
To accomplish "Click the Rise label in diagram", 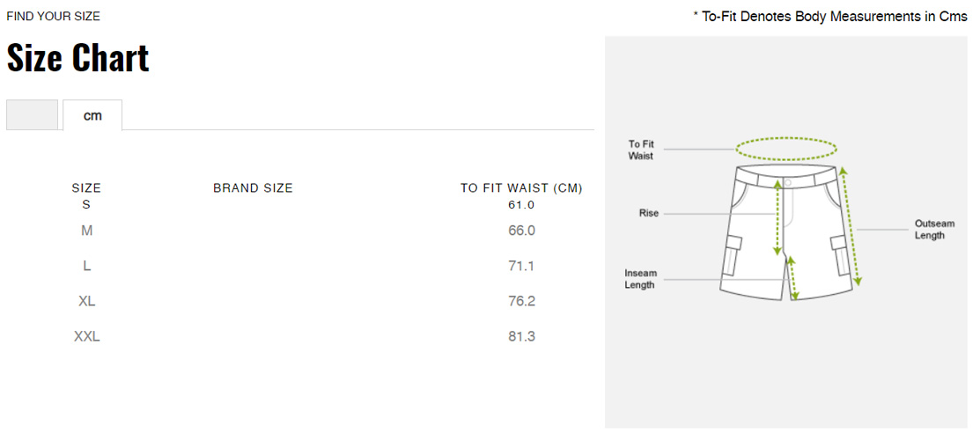I will click(x=648, y=213).
